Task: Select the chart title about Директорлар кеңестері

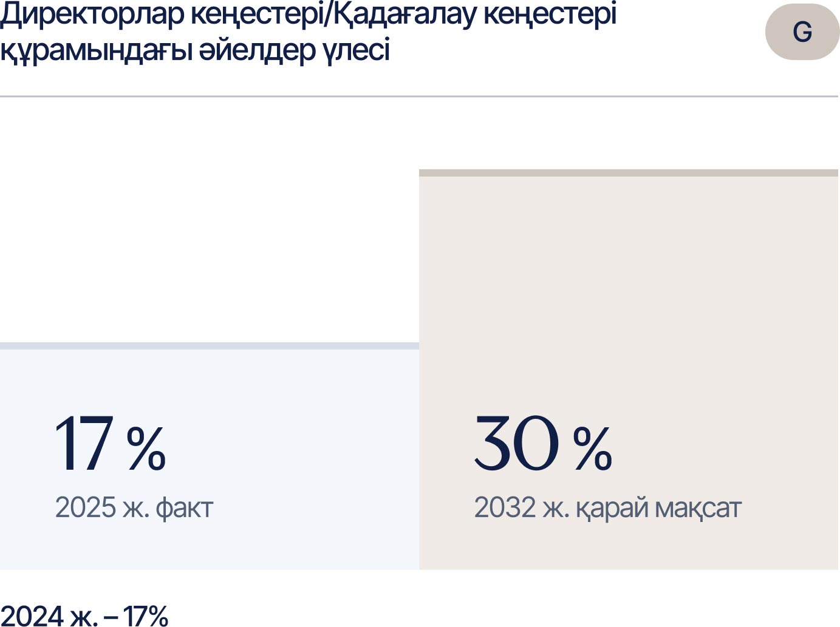Action: pos(309,32)
